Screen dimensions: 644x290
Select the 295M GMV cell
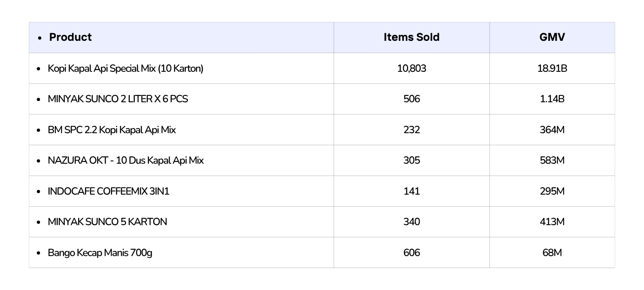pyautogui.click(x=552, y=191)
